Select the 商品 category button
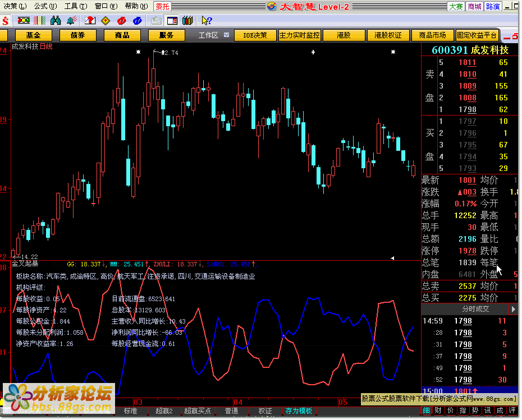522x420 pixels. [x=122, y=35]
